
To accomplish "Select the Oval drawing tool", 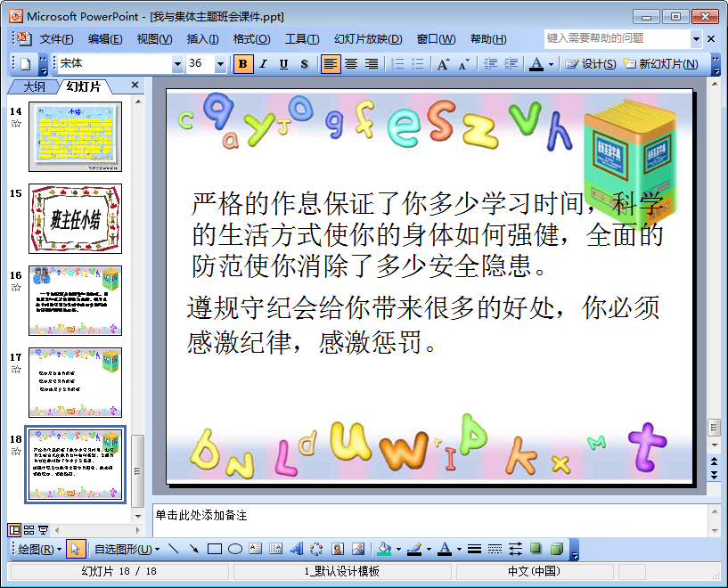I will 235,549.
